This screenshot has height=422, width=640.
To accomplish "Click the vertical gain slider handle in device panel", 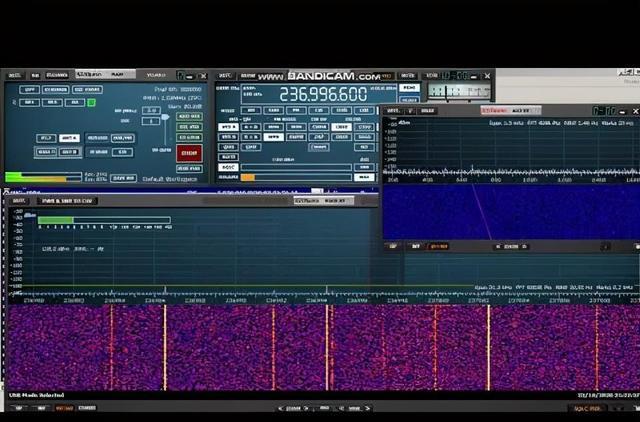I will (x=165, y=117).
